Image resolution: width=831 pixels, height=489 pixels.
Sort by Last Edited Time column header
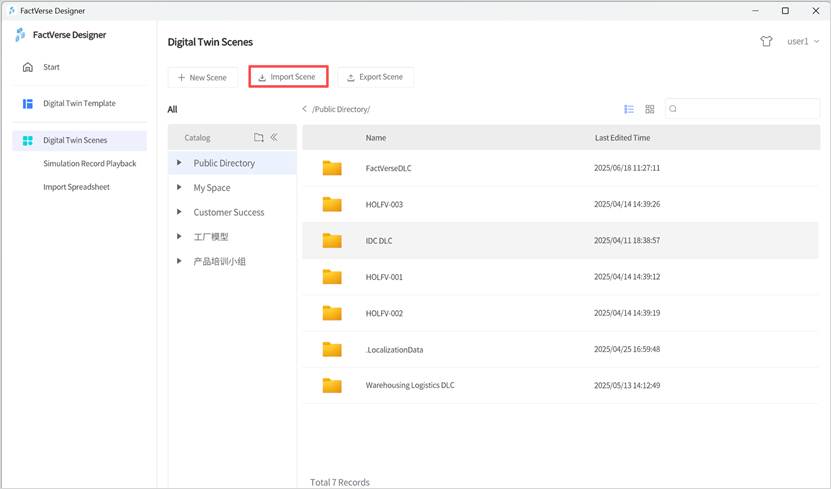pos(622,138)
